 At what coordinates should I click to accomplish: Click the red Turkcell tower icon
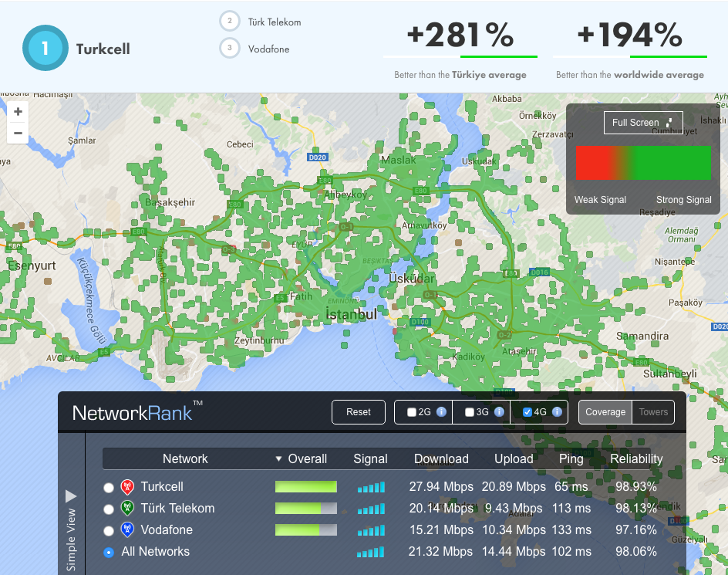(127, 487)
